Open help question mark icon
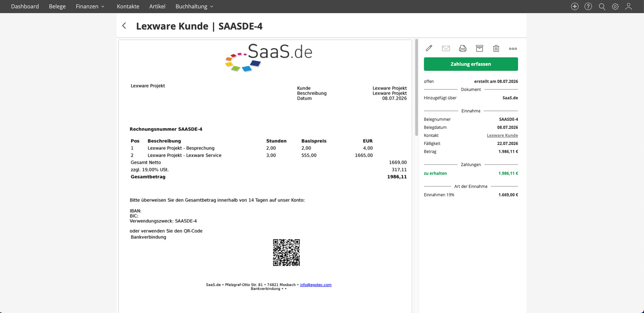 (588, 7)
